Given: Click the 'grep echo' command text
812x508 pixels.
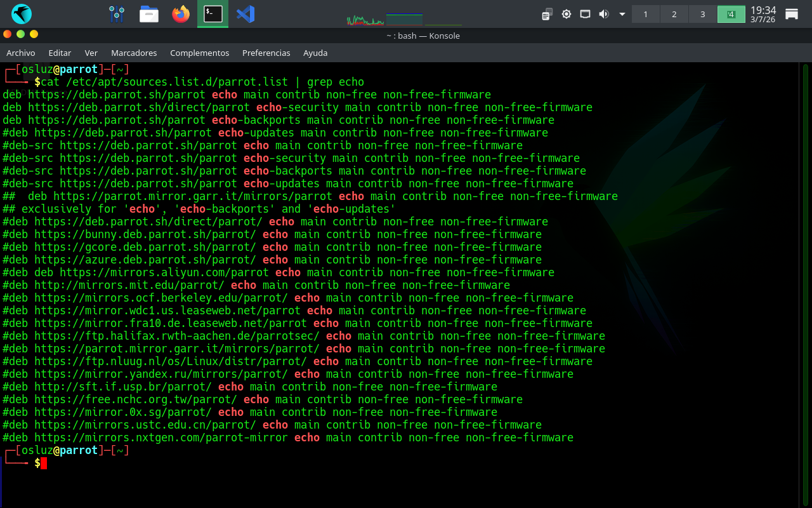Looking at the screenshot, I should pyautogui.click(x=336, y=82).
